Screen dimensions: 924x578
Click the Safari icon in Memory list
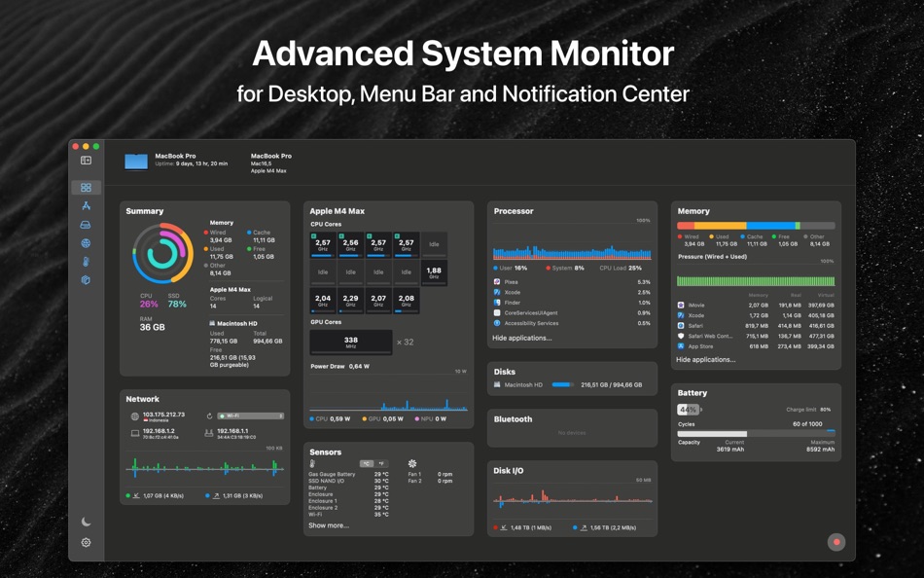click(x=681, y=326)
